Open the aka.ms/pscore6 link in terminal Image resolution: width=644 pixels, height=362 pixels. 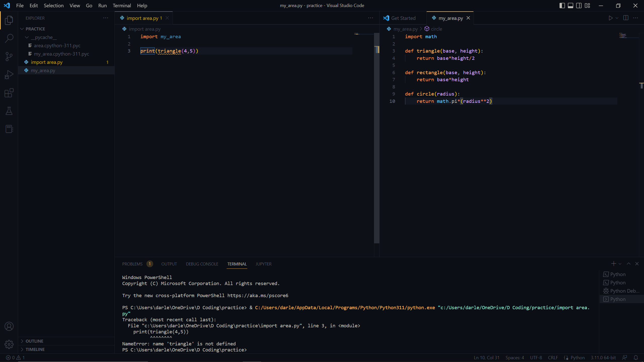coord(258,295)
